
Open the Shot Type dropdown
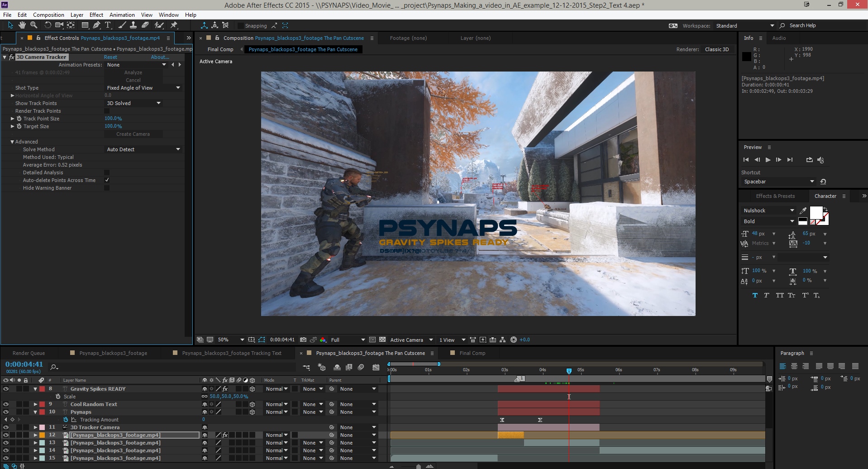143,88
